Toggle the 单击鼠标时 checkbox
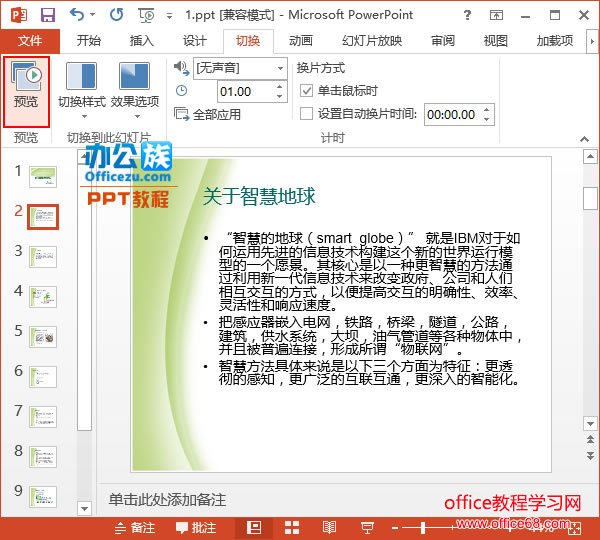600x540 pixels. 306,91
